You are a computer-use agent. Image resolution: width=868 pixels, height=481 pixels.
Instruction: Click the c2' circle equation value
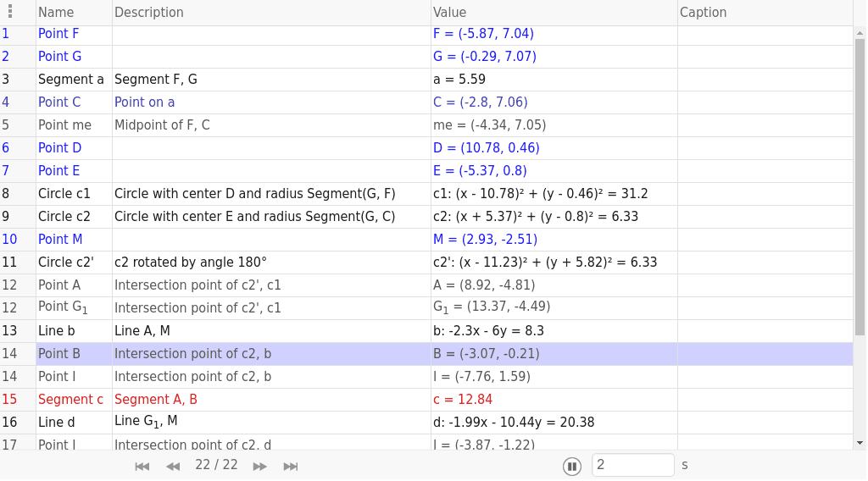545,263
